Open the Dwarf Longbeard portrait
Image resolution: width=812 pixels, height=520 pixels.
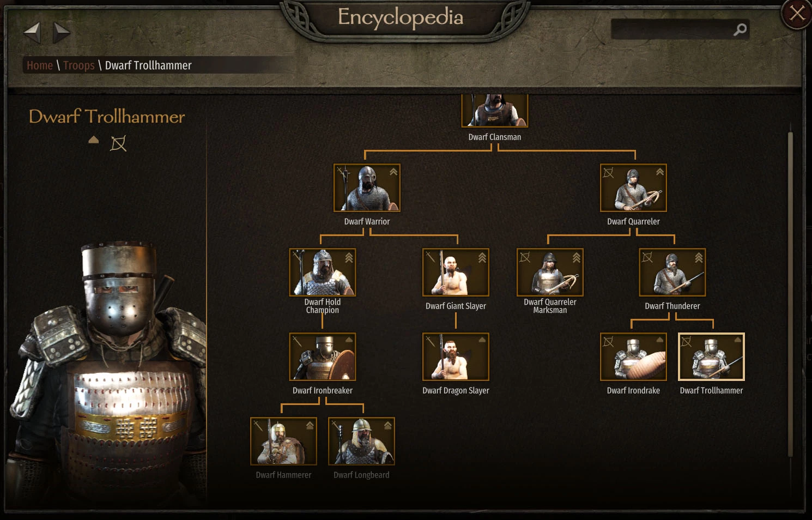(361, 441)
